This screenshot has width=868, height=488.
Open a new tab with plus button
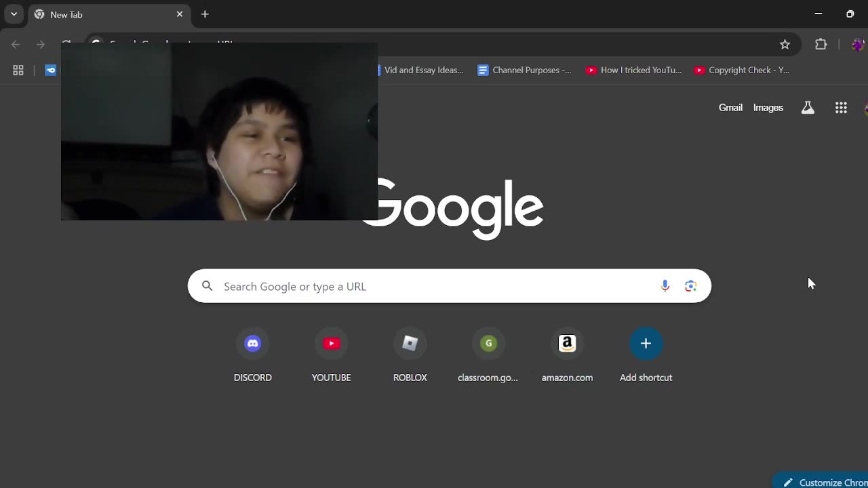(205, 14)
